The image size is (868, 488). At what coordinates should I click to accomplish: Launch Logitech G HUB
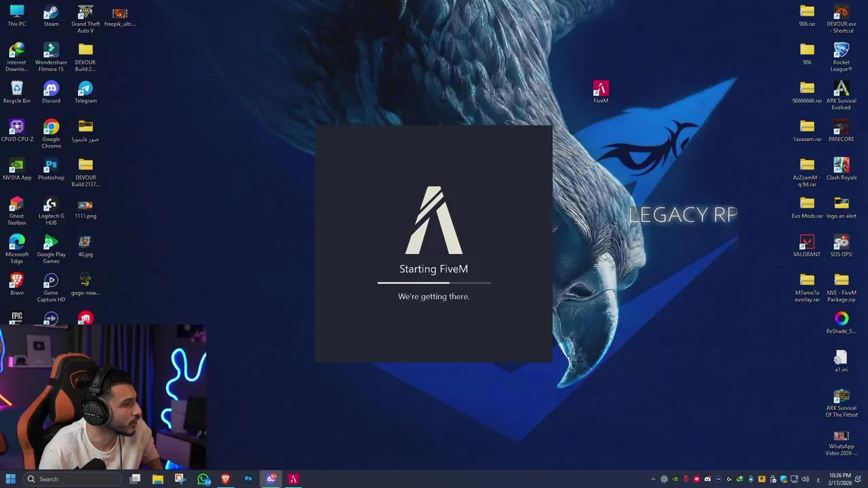51,211
